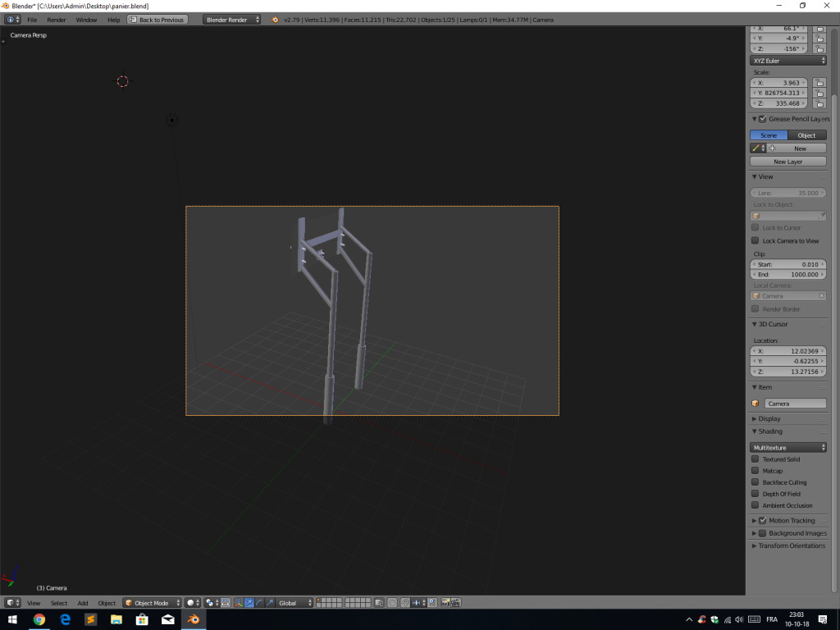Screen dimensions: 840x630
Task: Open the 3D view Add menu
Action: click(x=83, y=603)
